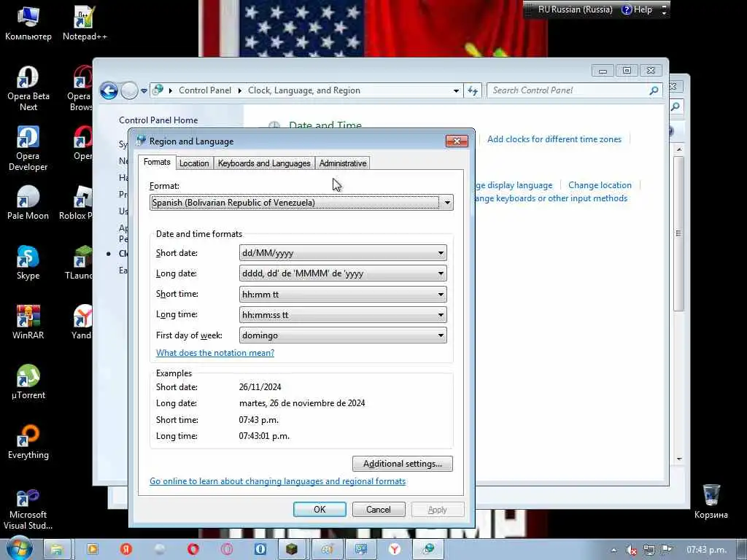Open the Компьютер desktop icon

point(28,23)
